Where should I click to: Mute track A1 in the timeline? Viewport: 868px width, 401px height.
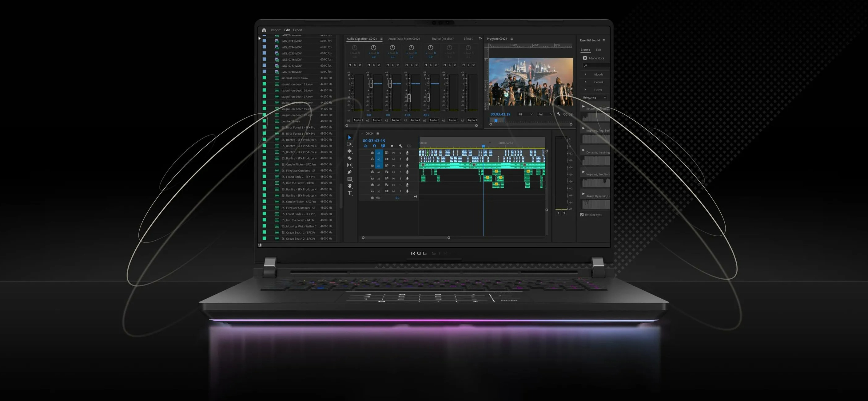(x=393, y=152)
